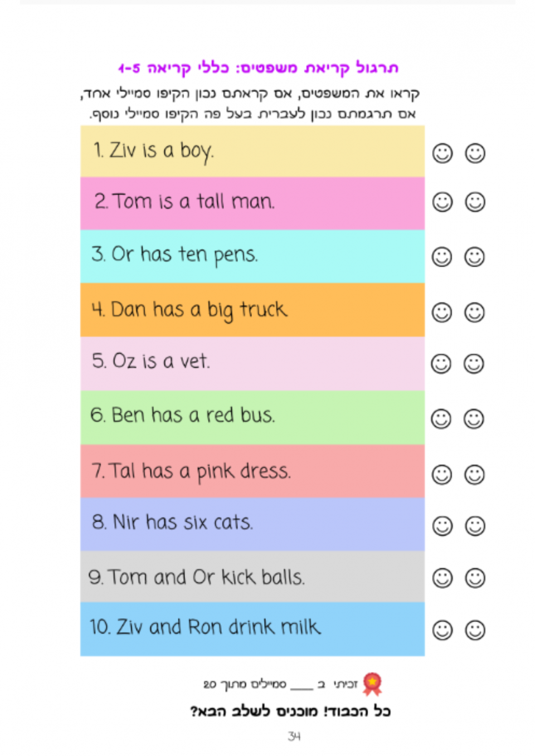Click page number 34 at the bottom
The image size is (535, 756).
294,737
